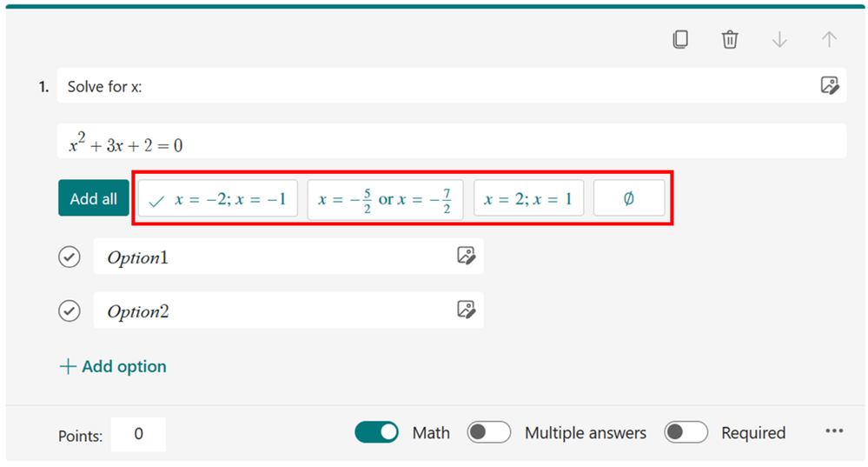
Task: Edit the equation x² + 3x + 2 = 0 field
Action: (451, 142)
